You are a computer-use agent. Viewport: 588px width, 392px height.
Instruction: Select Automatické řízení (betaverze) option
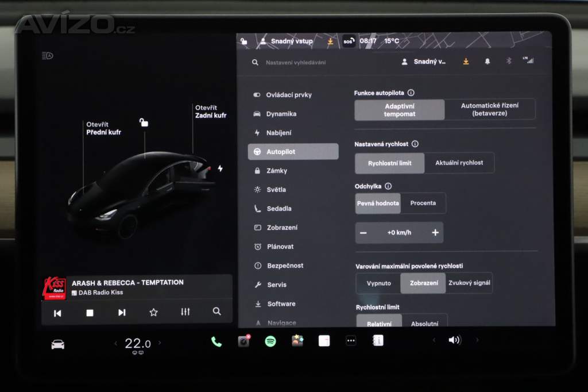[489, 110]
